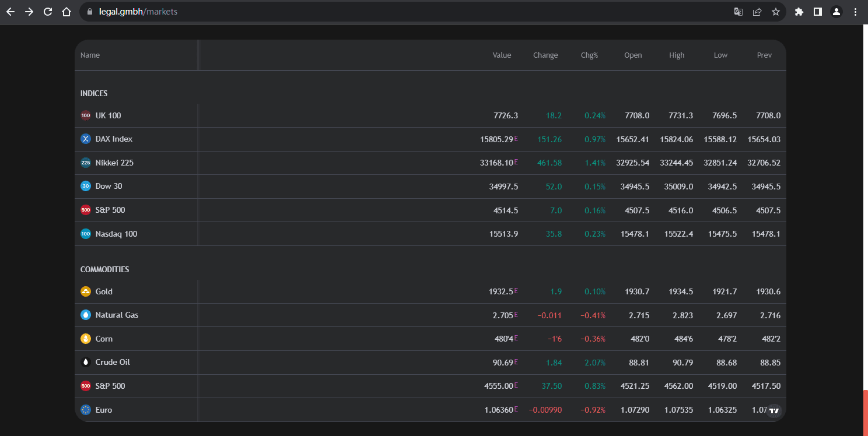Click the Value column header
868x436 pixels.
[502, 55]
